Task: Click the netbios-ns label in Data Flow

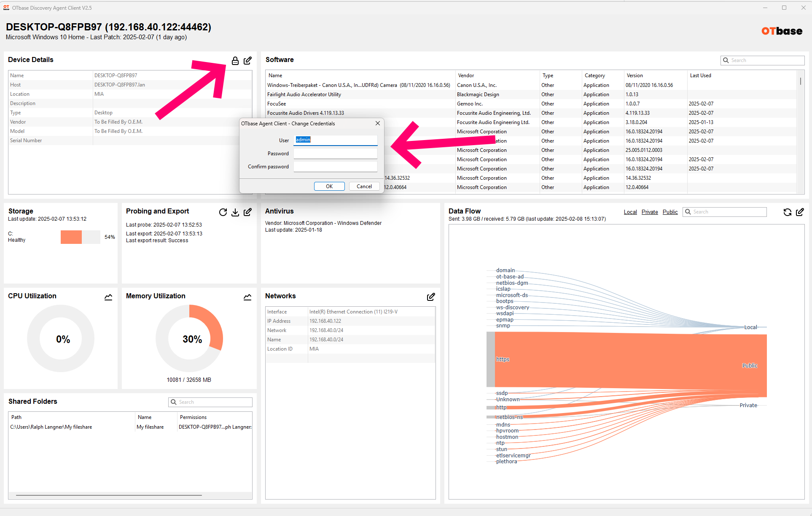Action: [x=509, y=417]
